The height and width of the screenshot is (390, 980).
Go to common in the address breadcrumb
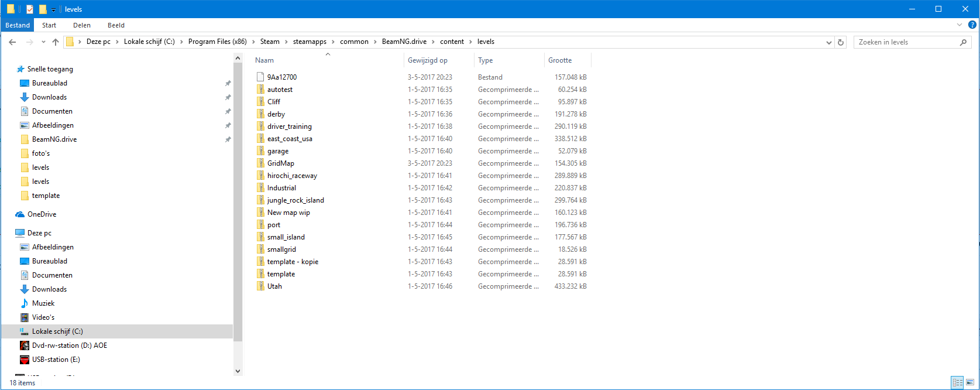coord(354,42)
